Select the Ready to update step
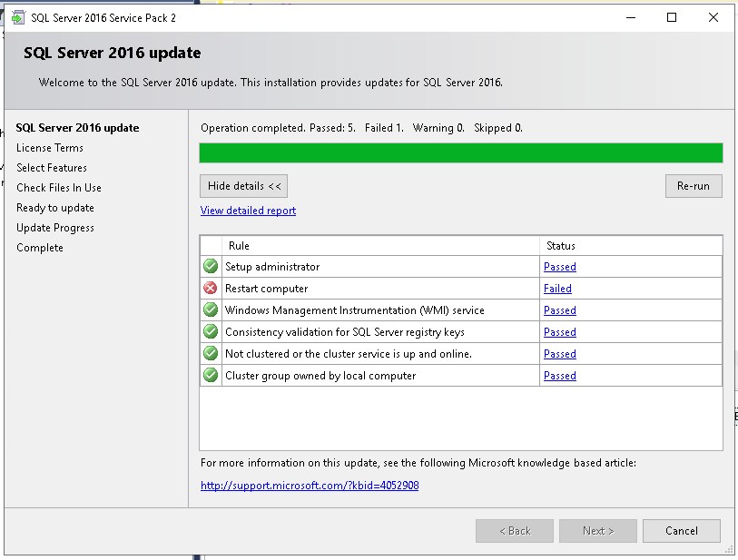 pyautogui.click(x=55, y=208)
